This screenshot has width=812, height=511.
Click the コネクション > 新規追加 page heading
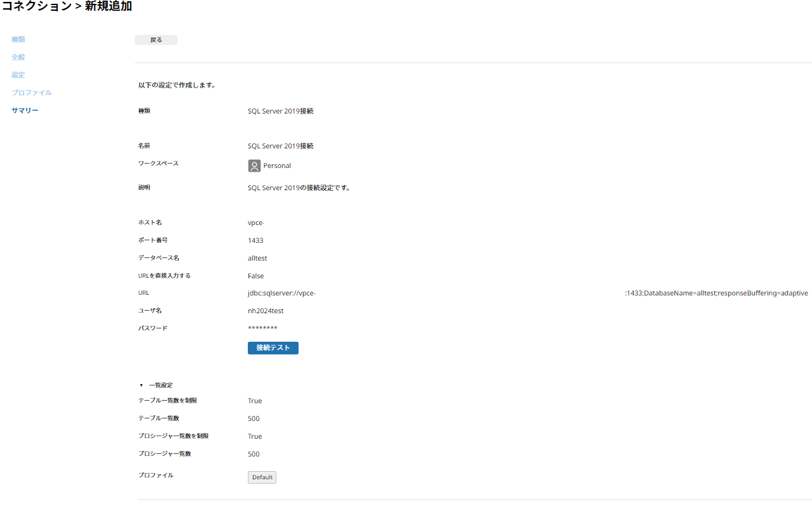(x=67, y=7)
